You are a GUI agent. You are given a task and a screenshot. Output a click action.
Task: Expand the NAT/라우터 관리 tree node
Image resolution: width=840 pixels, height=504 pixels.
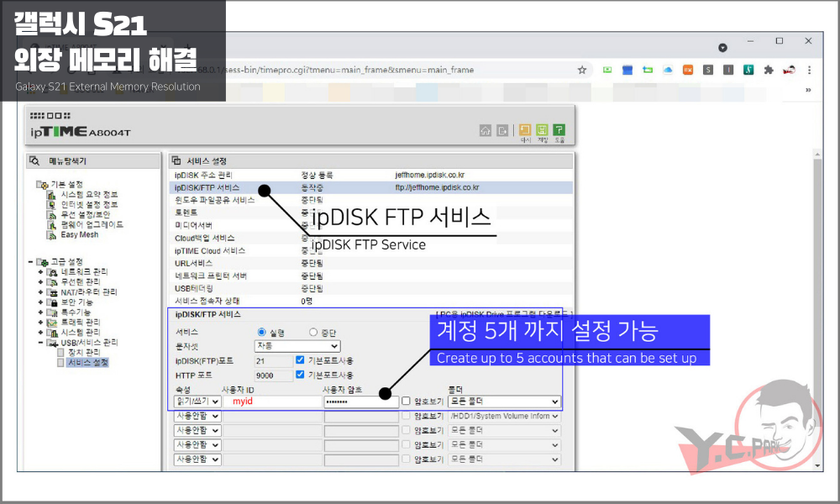(40, 292)
